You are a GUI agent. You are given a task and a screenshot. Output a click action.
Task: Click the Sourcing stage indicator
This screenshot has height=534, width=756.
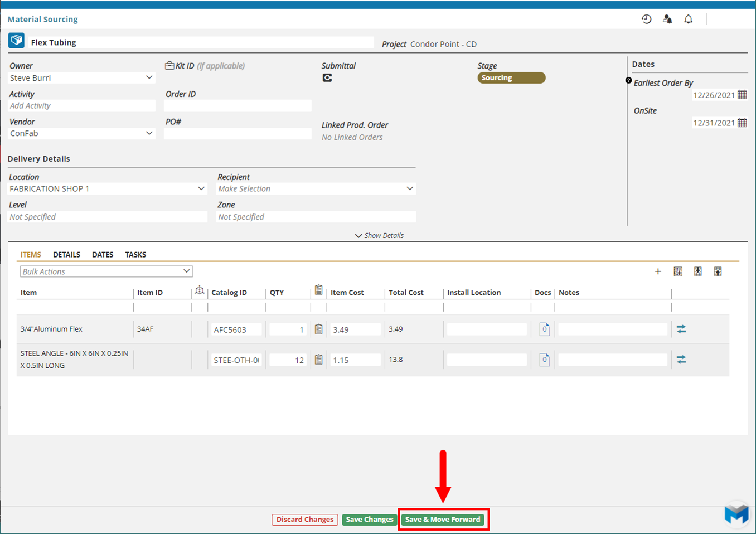point(511,78)
